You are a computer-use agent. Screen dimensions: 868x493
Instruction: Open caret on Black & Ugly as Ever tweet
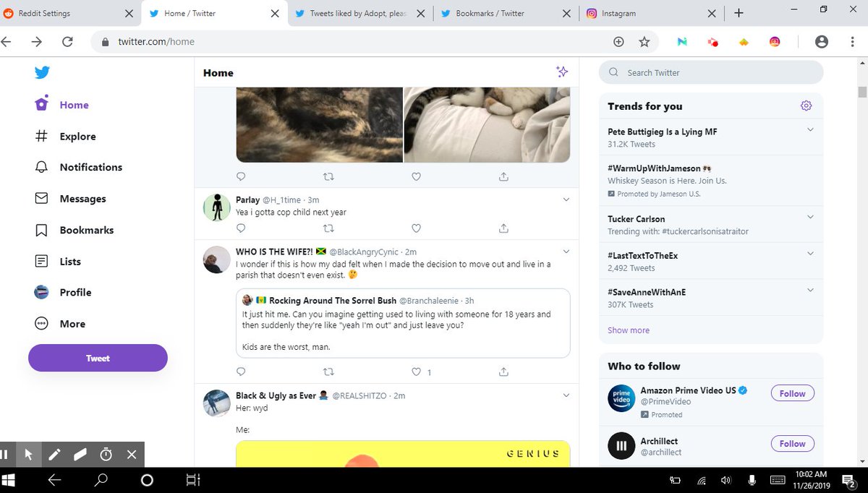[566, 395]
